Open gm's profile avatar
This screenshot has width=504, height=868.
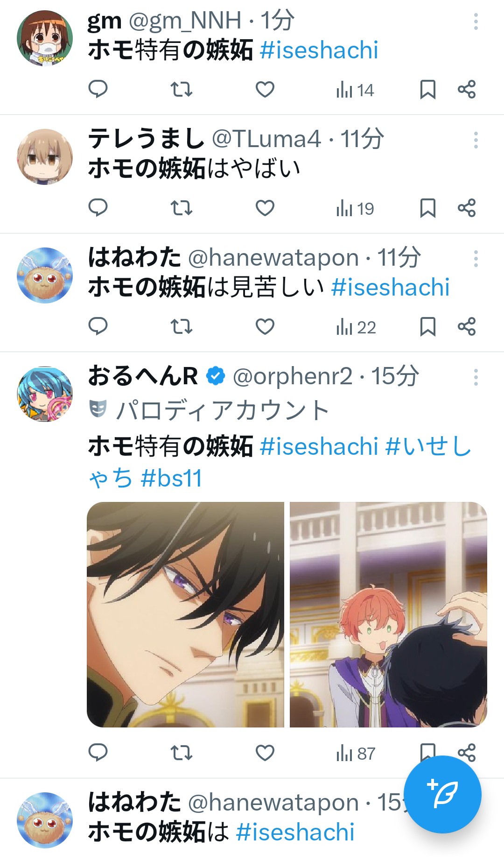[45, 38]
